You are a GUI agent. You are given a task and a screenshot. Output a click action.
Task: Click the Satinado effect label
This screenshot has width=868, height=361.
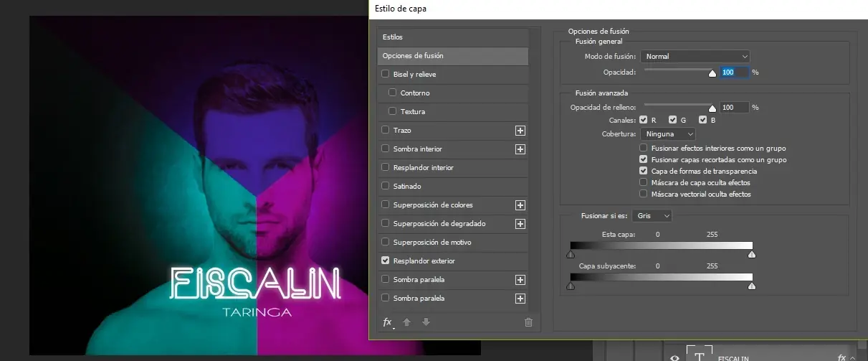pyautogui.click(x=407, y=186)
